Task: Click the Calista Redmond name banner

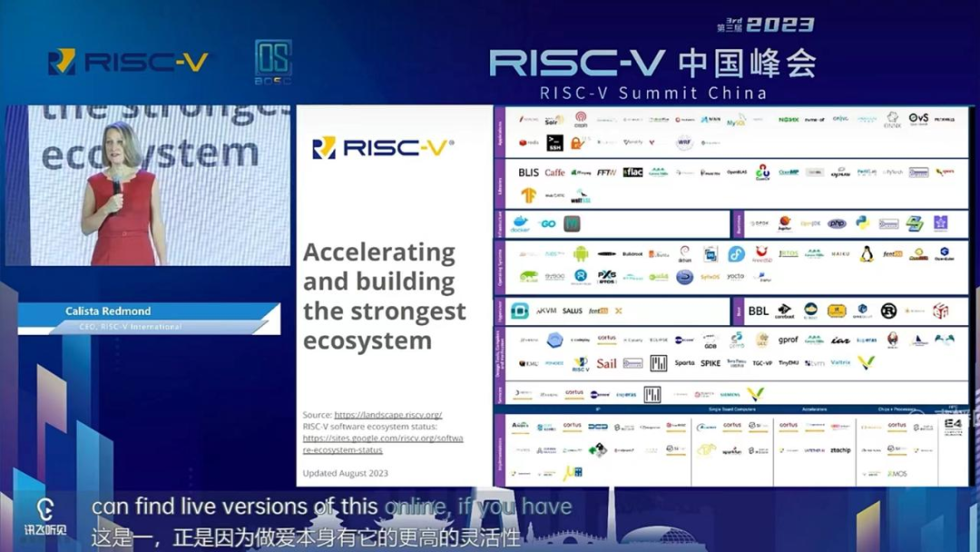Action: click(148, 318)
